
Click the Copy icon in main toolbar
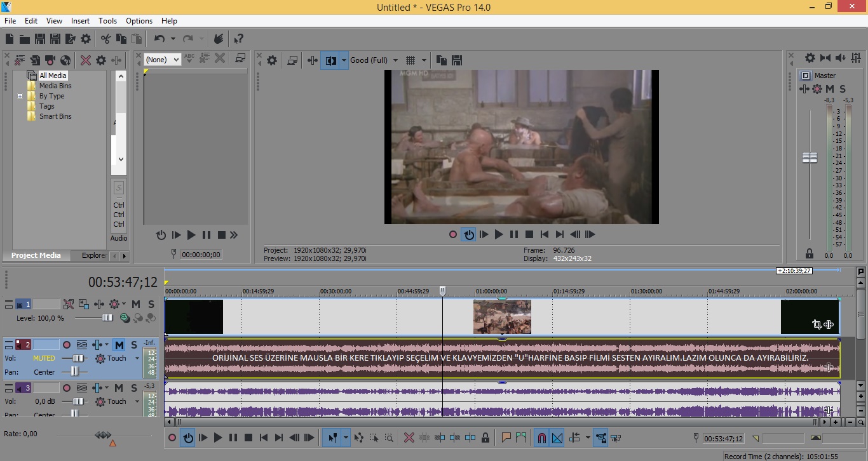pos(121,39)
